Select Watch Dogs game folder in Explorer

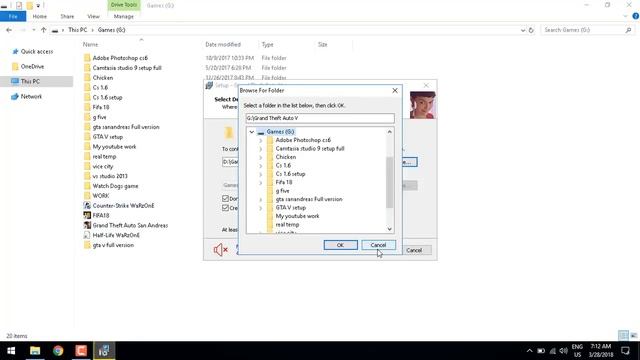click(115, 186)
